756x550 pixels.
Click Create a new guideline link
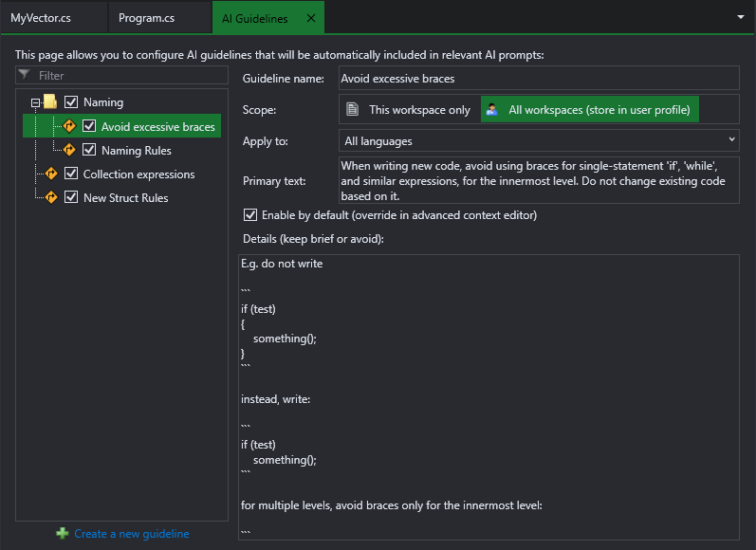[132, 534]
